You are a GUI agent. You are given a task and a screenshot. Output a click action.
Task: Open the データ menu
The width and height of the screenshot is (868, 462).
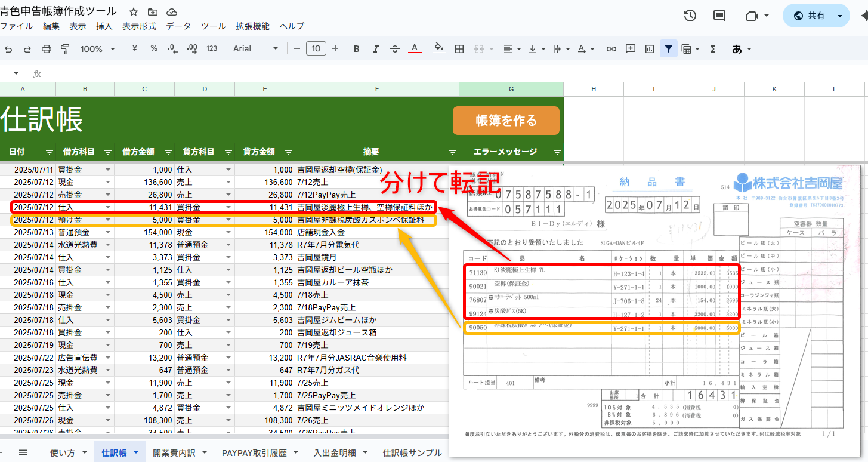click(x=178, y=26)
